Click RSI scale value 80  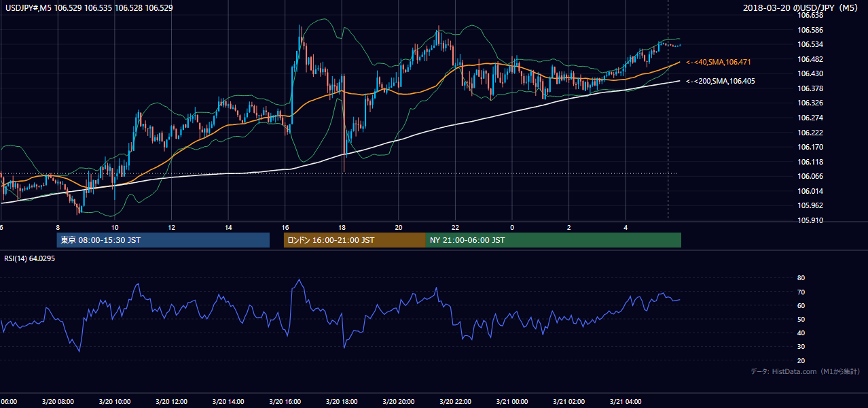coord(801,278)
